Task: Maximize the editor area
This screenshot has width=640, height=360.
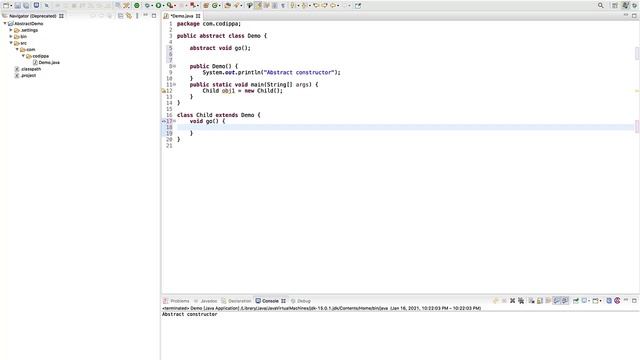Action: (634, 16)
